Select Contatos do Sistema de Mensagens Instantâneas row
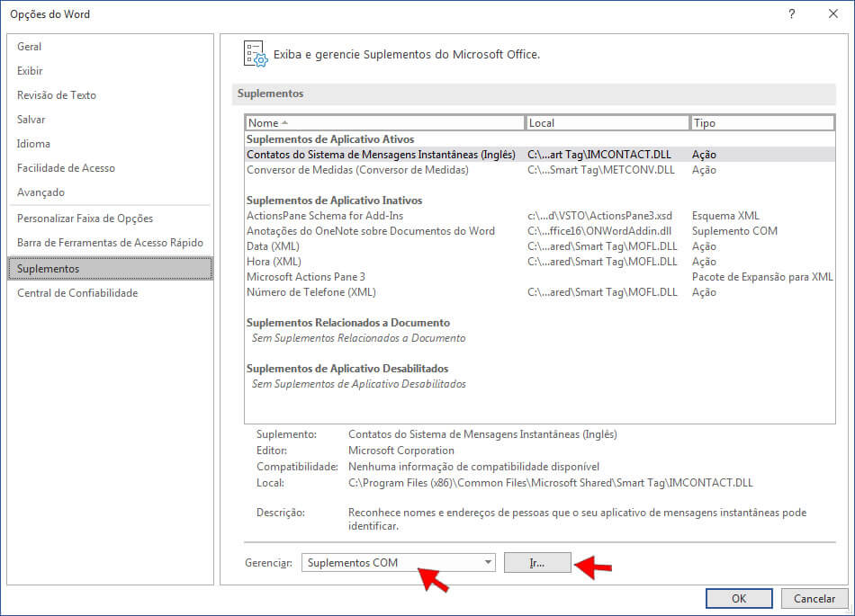This screenshot has width=855, height=616. pos(540,155)
